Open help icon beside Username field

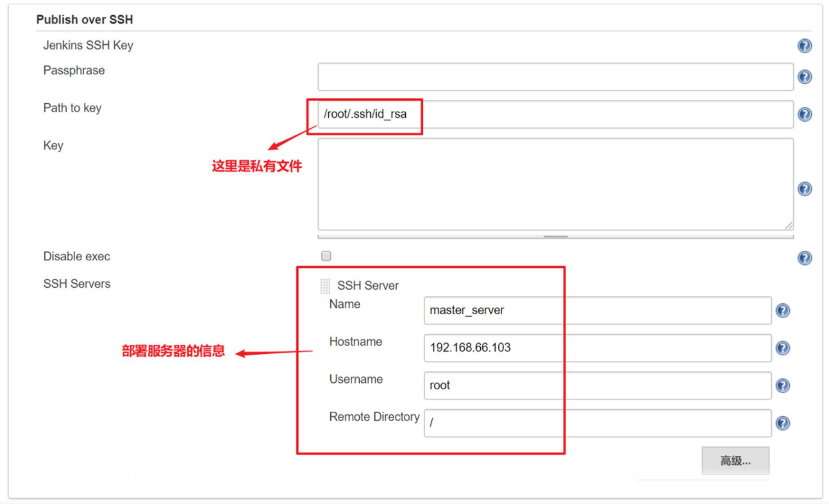coord(782,386)
